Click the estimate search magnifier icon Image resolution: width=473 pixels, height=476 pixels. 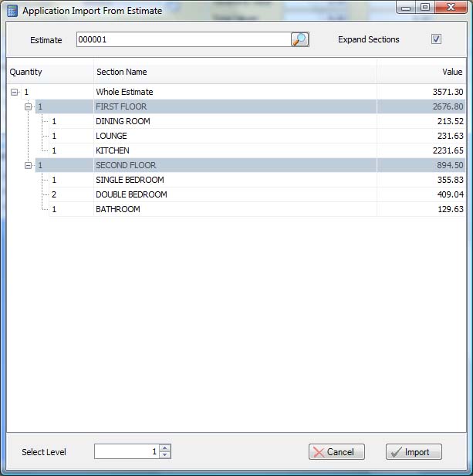pyautogui.click(x=299, y=39)
